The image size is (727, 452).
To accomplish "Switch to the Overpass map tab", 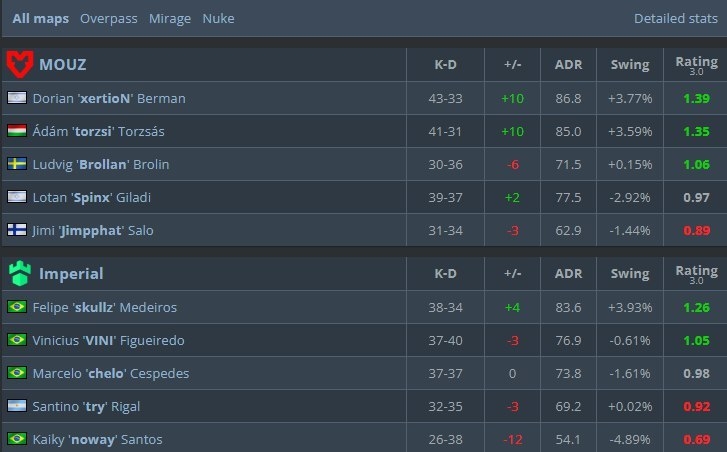I will (x=109, y=19).
